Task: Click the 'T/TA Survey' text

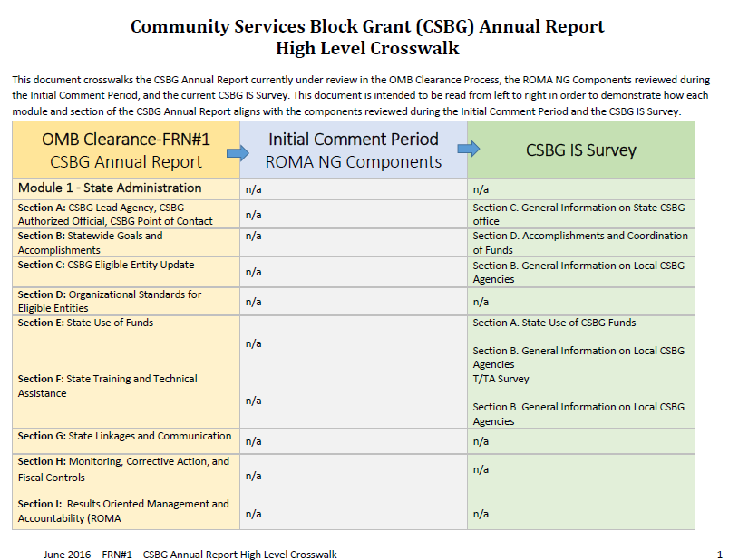Action: point(501,379)
